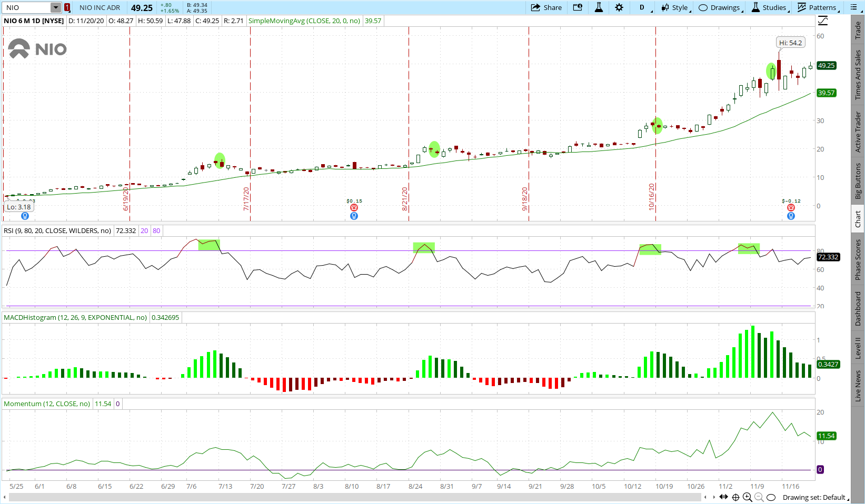Open chart settings gear icon
865x504 pixels.
(x=619, y=7)
